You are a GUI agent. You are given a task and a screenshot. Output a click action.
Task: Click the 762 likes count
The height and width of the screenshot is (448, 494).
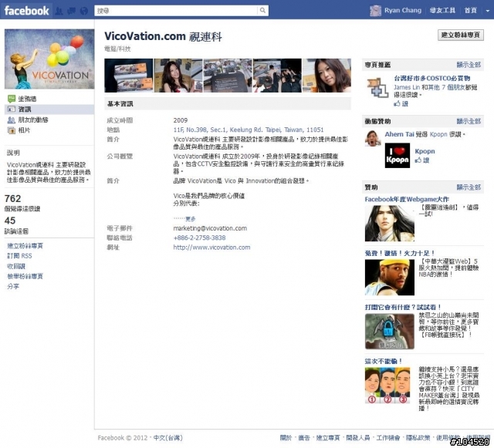click(12, 199)
